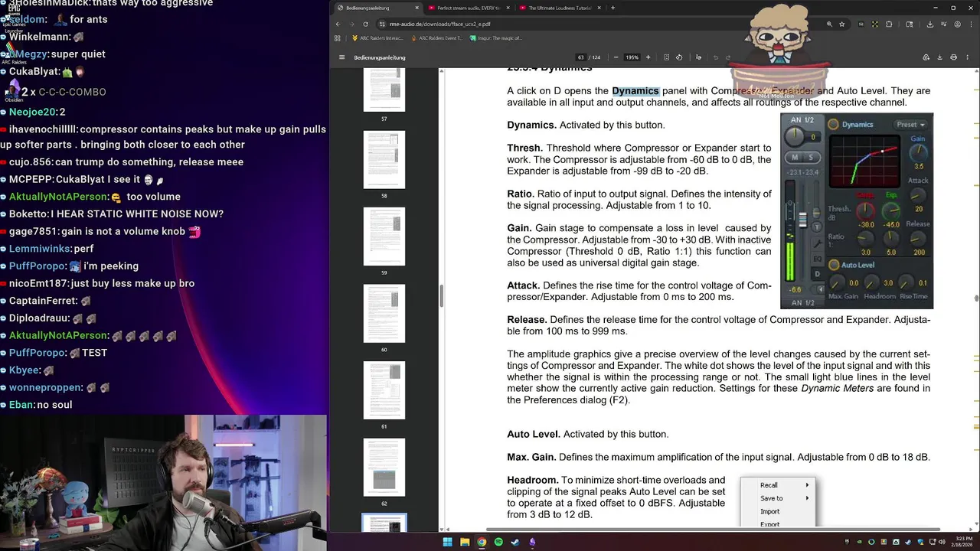Open the Windows Start menu
Screen dimensions: 980x551
click(448, 542)
